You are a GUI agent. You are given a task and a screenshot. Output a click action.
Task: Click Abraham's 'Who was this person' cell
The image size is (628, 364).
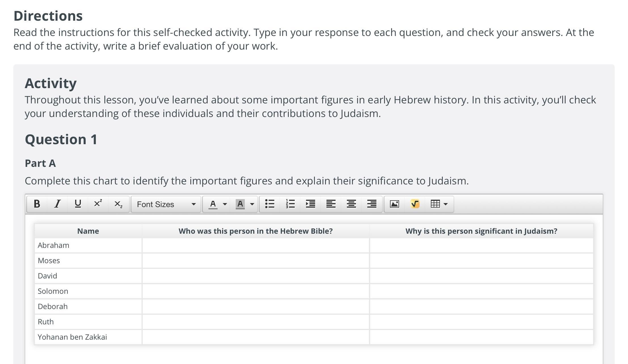[256, 245]
